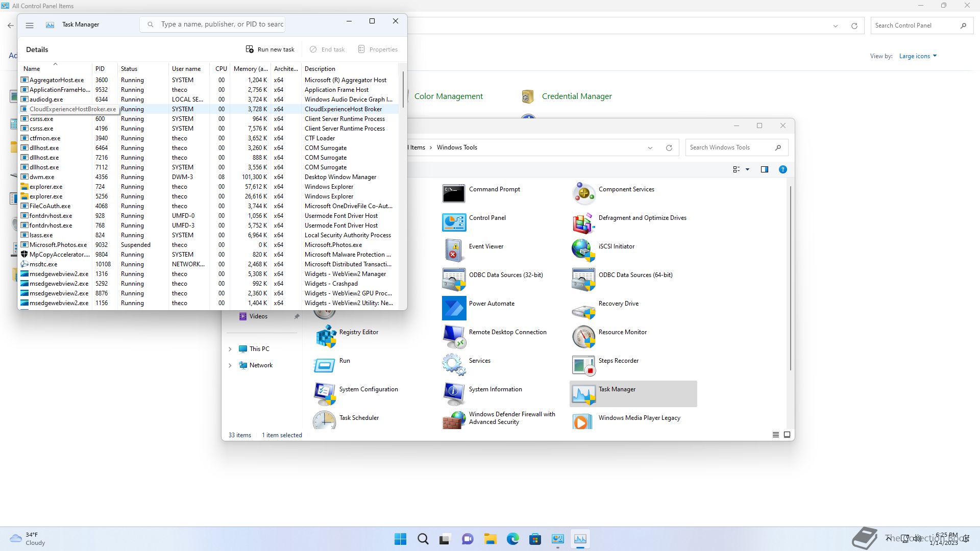
Task: Select Videos in the navigation pane
Action: 258,316
